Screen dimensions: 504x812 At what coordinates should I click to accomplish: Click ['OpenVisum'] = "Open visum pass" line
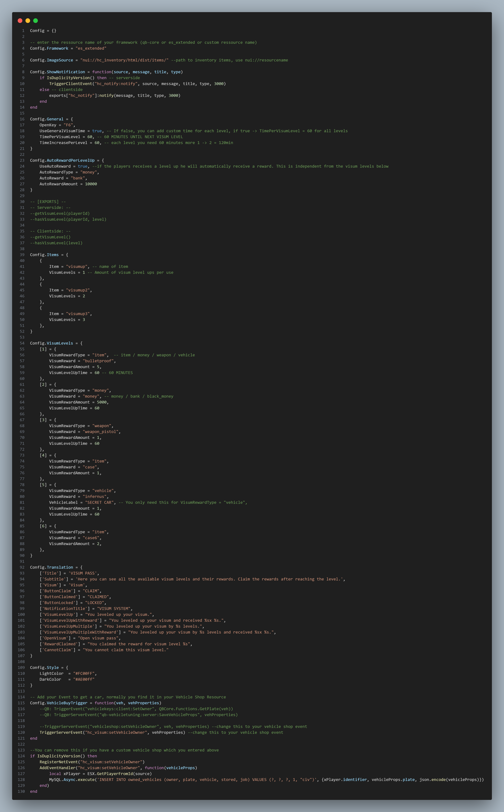tap(80, 638)
